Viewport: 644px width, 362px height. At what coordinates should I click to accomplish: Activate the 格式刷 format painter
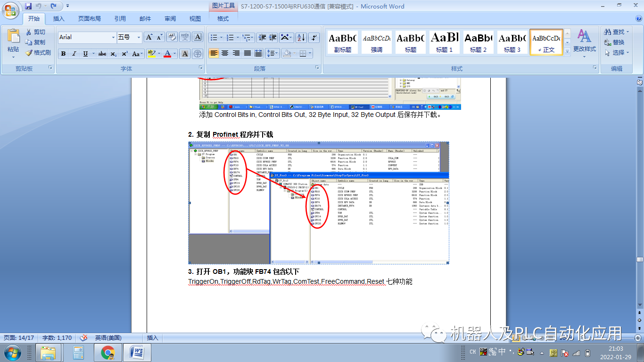pos(38,53)
